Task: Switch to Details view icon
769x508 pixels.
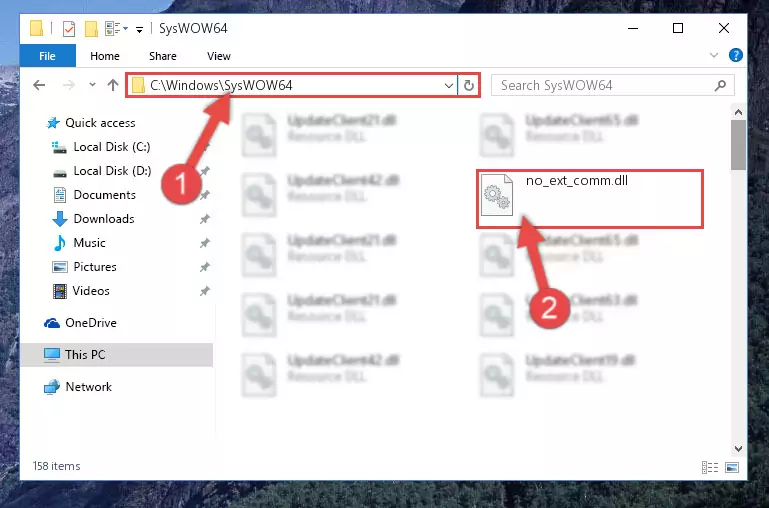Action: click(x=710, y=467)
